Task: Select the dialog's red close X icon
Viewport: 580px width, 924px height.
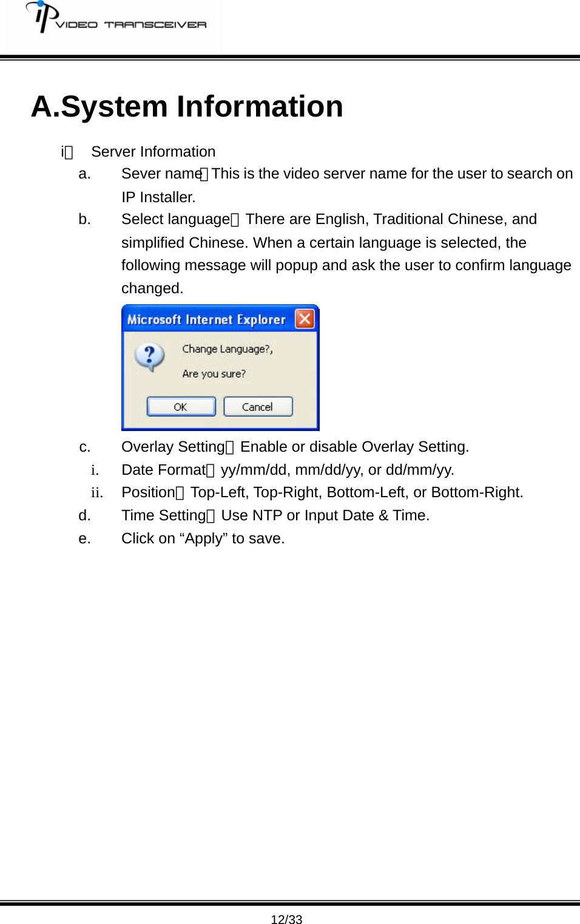Action: [x=306, y=318]
